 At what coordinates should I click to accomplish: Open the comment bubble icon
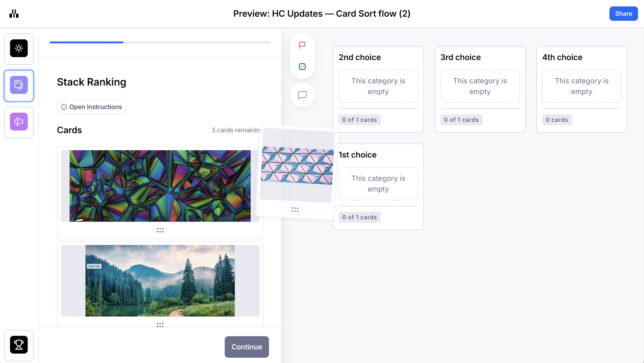coord(302,95)
